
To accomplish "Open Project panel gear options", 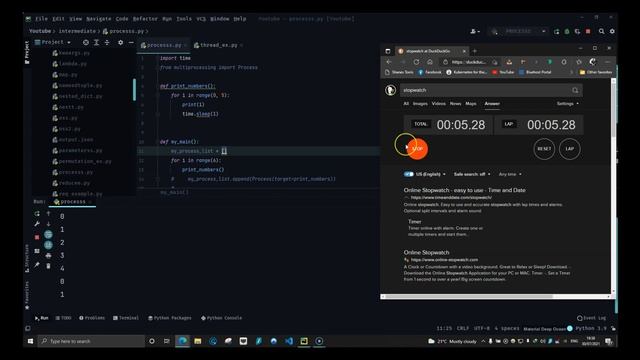I will coord(120,42).
